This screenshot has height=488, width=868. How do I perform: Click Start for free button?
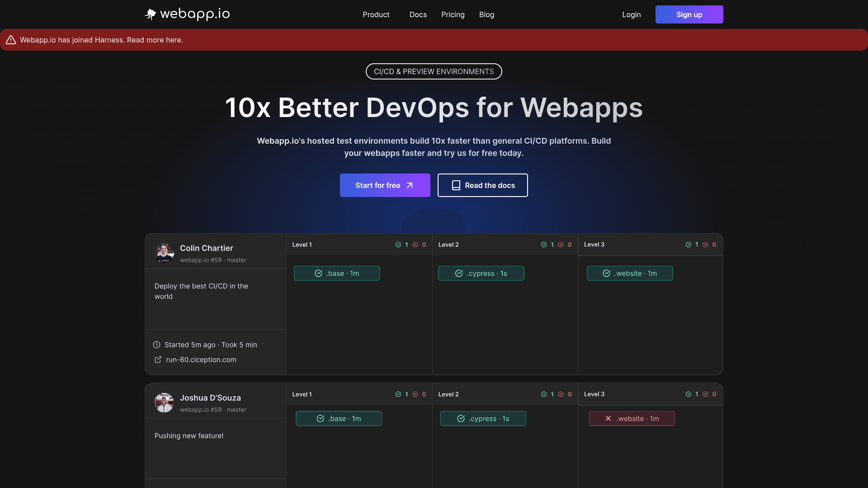[x=385, y=185]
